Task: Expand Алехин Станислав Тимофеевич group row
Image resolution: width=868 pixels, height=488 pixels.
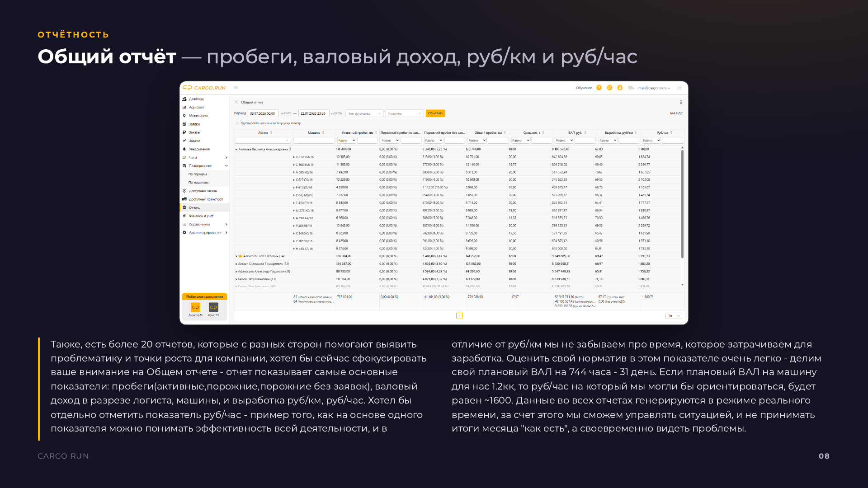Action: tap(236, 264)
